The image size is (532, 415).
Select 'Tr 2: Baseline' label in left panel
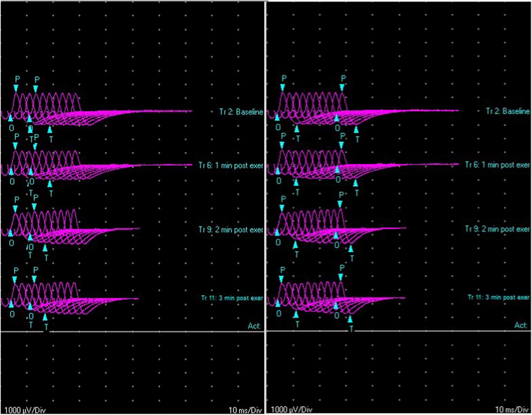point(241,112)
